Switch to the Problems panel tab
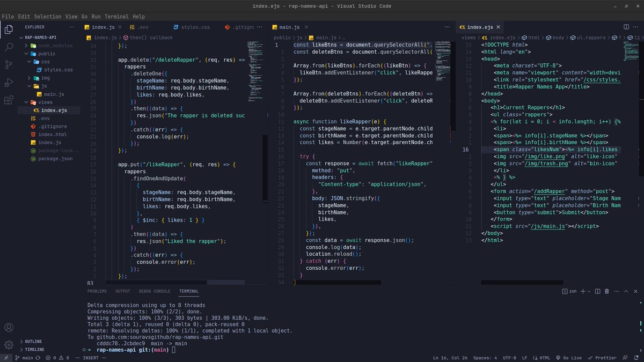Viewport: 644px width, 362px height. coord(97,291)
